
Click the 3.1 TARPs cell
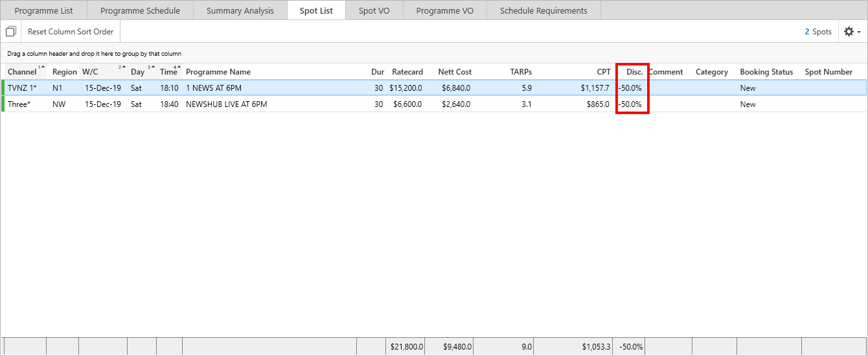tap(526, 104)
